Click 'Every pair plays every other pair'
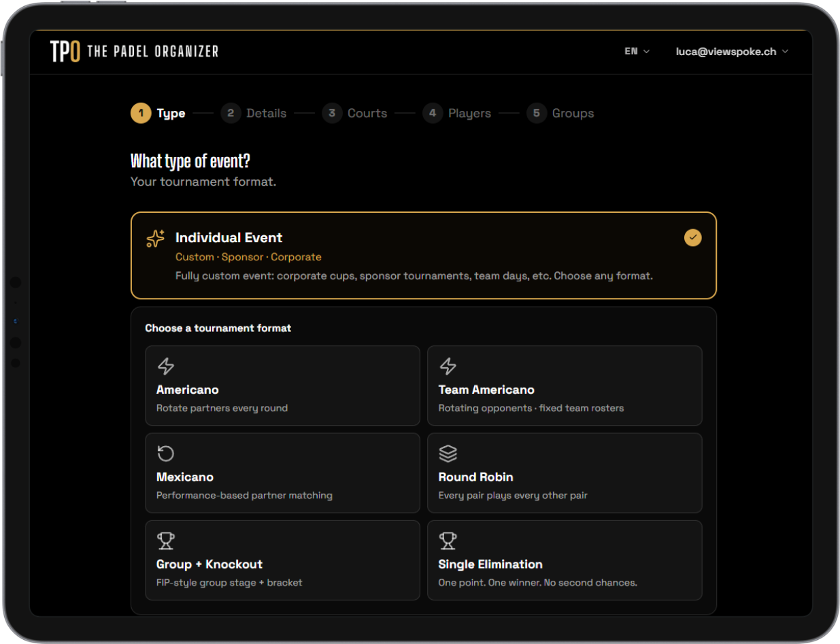The width and height of the screenshot is (840, 644). tap(513, 495)
